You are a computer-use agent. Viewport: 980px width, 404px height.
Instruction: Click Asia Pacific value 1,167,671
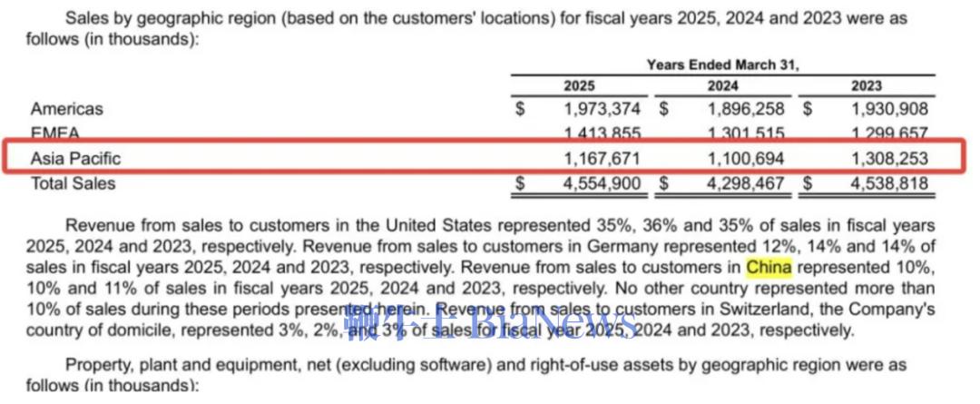(602, 158)
